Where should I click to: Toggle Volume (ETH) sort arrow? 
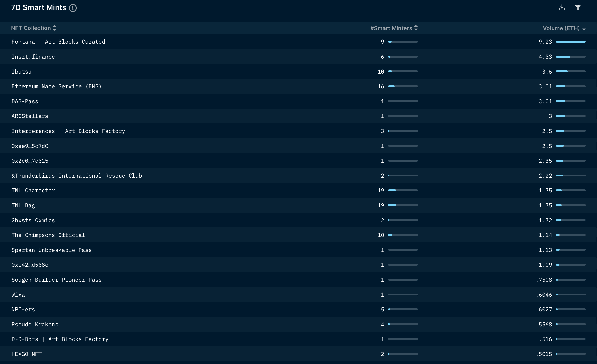(x=584, y=29)
